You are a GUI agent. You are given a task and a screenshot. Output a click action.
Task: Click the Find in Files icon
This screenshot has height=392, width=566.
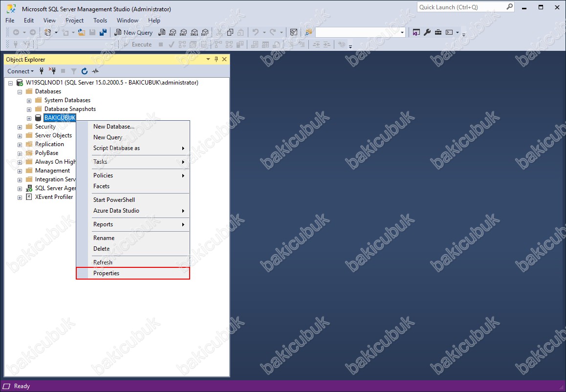308,32
